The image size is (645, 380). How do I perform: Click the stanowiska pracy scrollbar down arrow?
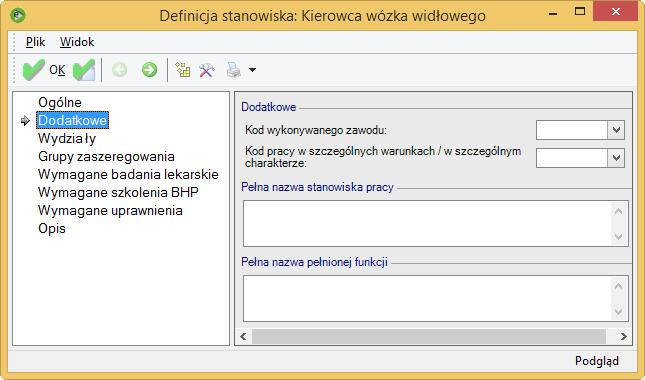[618, 236]
